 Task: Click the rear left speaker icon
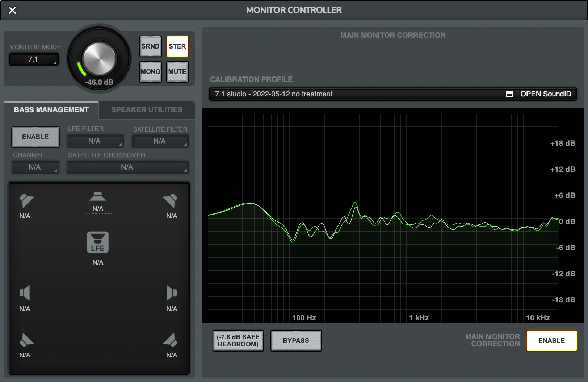[26, 340]
